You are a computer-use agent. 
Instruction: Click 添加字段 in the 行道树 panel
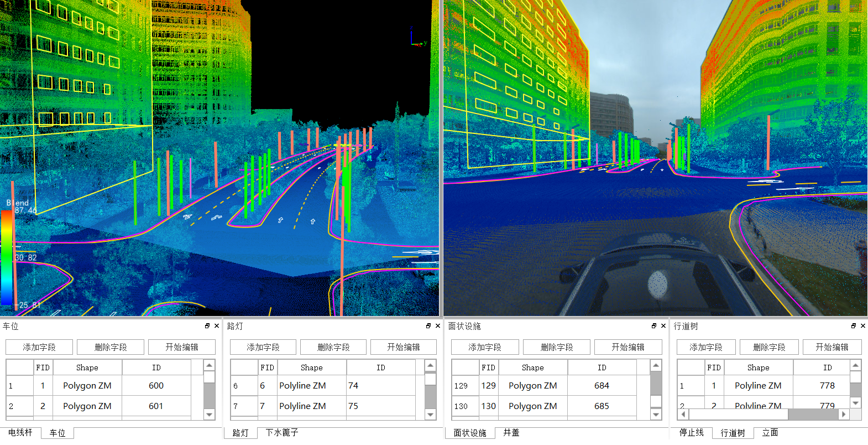point(706,347)
